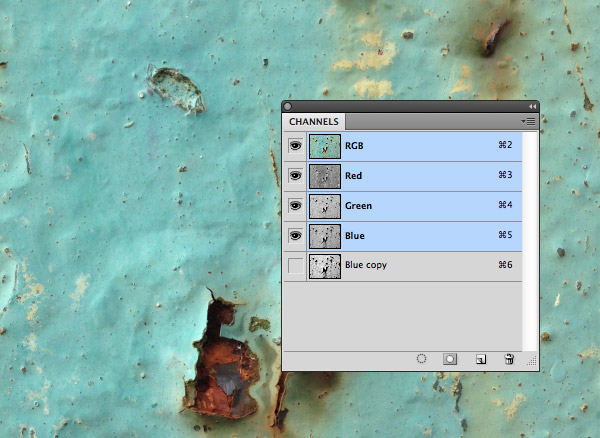Create a new channel
Screen dimensions: 600x438
(x=480, y=358)
